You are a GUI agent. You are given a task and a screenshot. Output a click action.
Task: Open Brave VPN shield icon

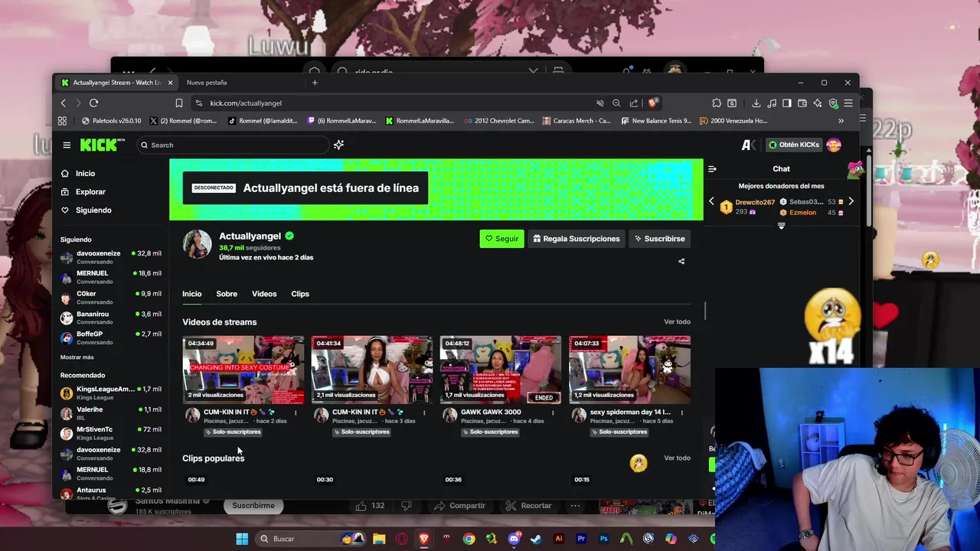pyautogui.click(x=834, y=103)
